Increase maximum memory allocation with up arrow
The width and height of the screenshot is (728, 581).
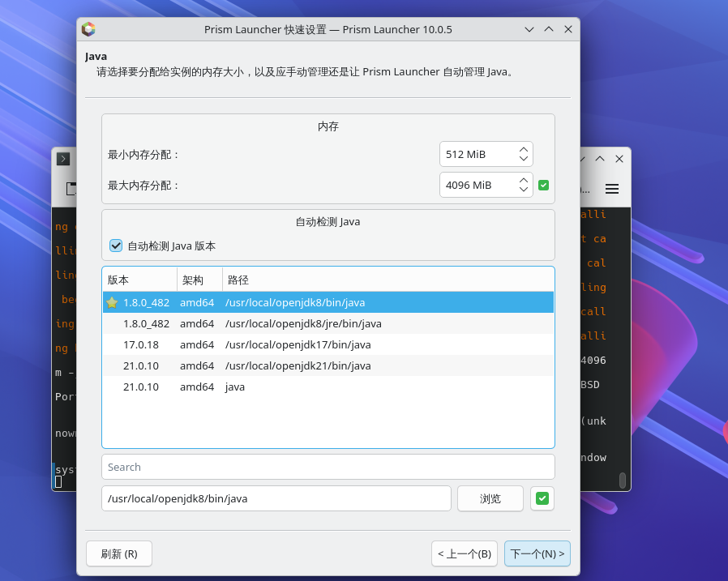click(524, 181)
